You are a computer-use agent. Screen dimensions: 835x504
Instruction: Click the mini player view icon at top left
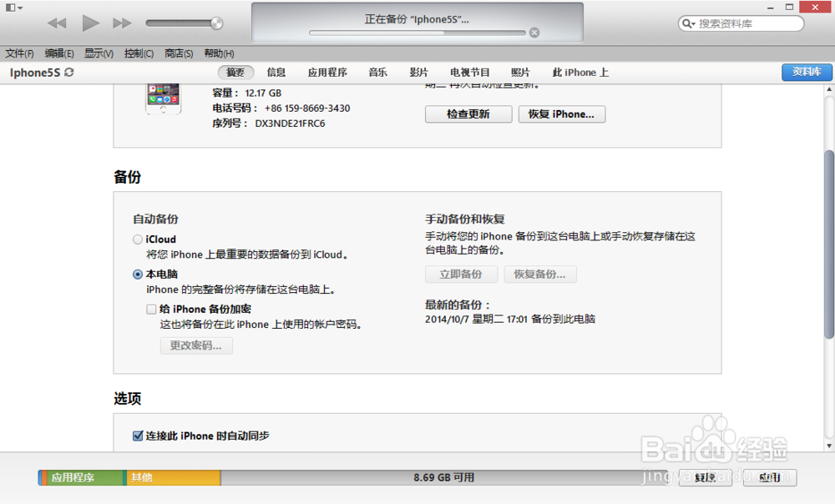pos(10,7)
